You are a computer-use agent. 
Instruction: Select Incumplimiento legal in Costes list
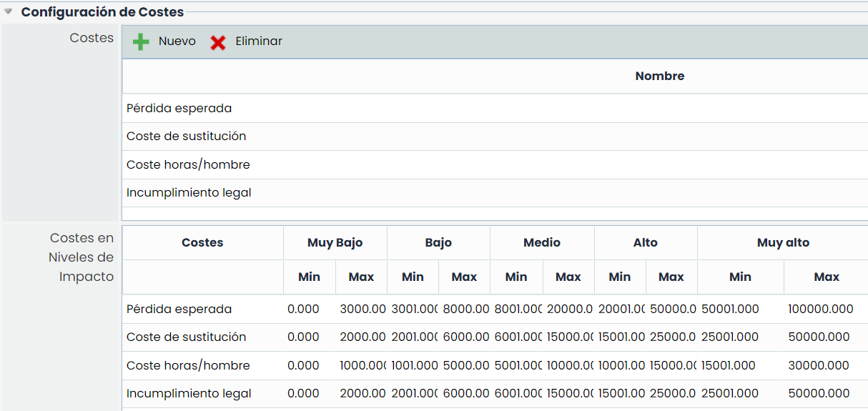[189, 193]
